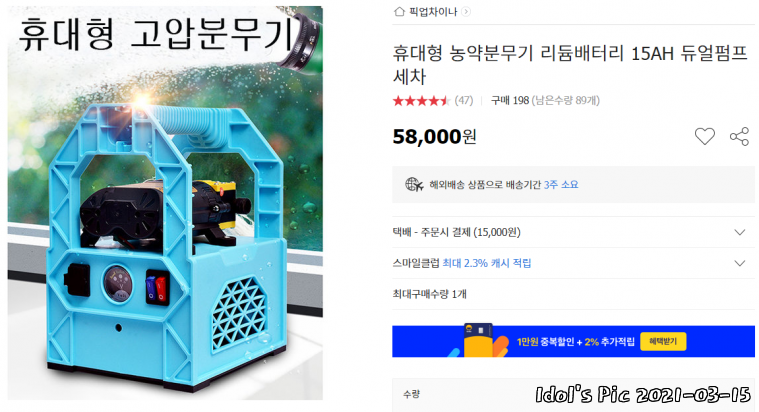Open the 픽업차이나 seller shop link

(x=433, y=12)
